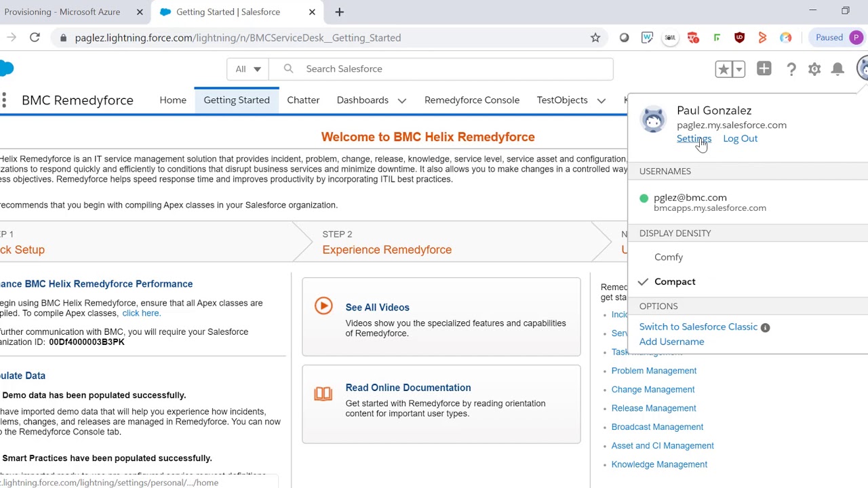Open the favorites list dropdown arrow
The height and width of the screenshot is (488, 868).
[x=738, y=69]
